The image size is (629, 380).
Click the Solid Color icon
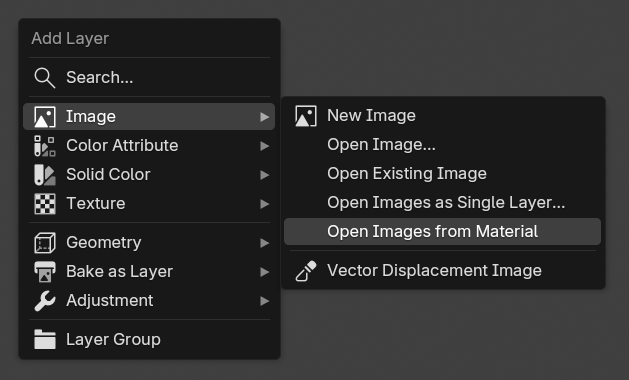tap(45, 175)
